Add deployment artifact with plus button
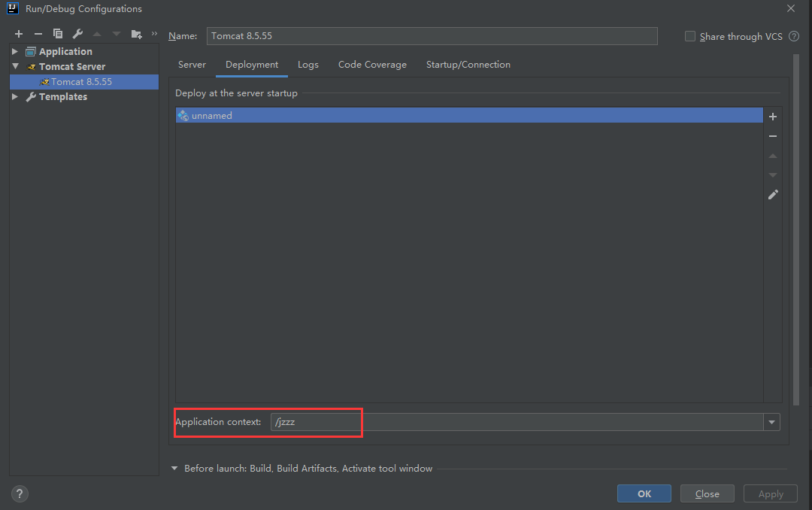The height and width of the screenshot is (510, 812). click(773, 117)
